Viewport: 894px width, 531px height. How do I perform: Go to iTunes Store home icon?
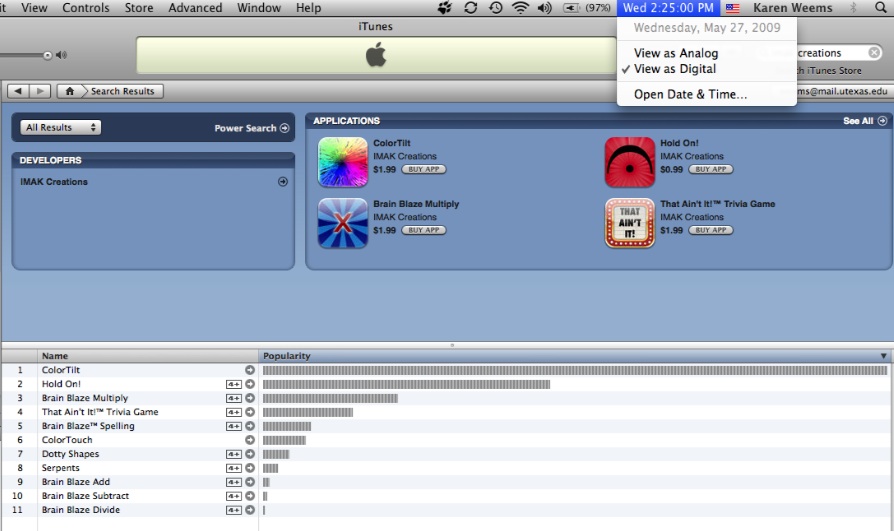[70, 91]
